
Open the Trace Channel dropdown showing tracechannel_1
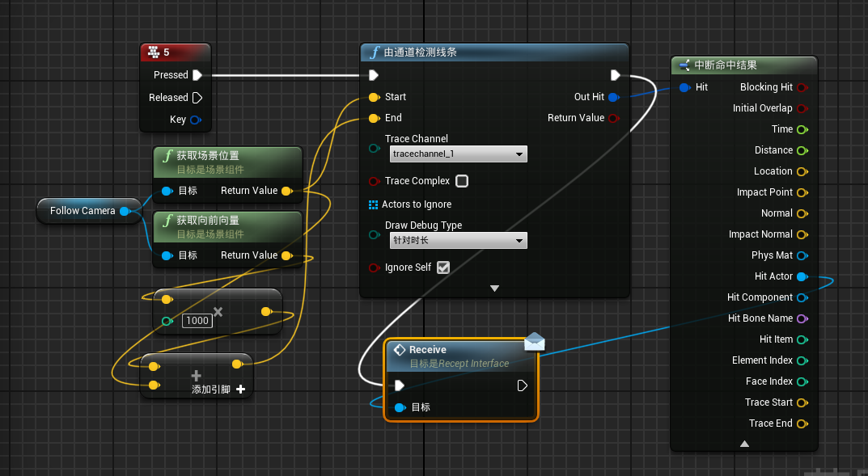point(458,154)
